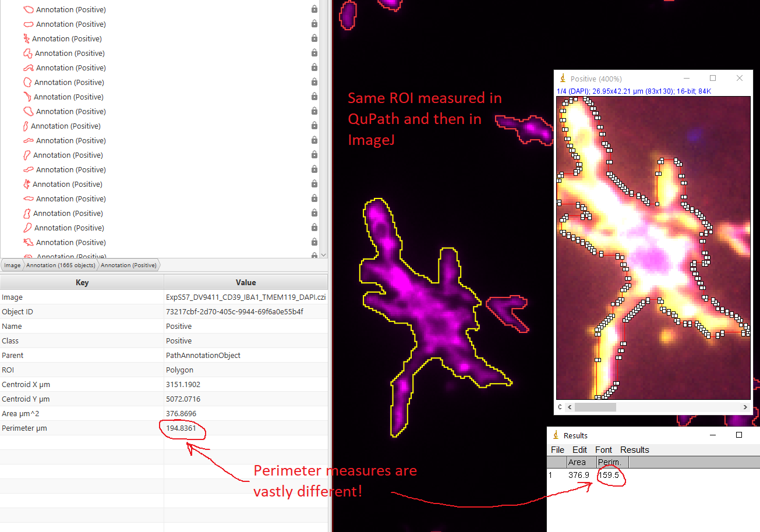Click the squiggle annotation icon of the third Annotation (Positive)

[x=27, y=38]
